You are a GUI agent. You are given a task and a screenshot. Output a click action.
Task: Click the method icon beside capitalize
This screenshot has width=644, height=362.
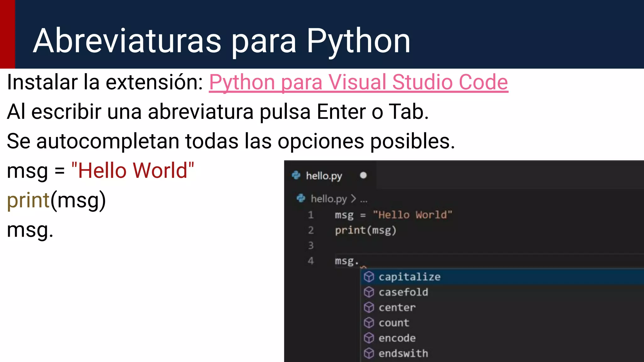[369, 277]
